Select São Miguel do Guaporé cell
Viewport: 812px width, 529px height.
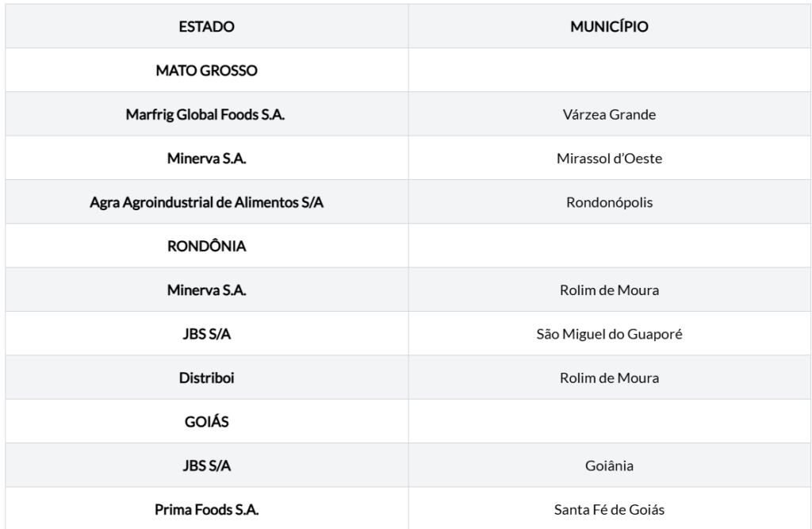tap(609, 334)
